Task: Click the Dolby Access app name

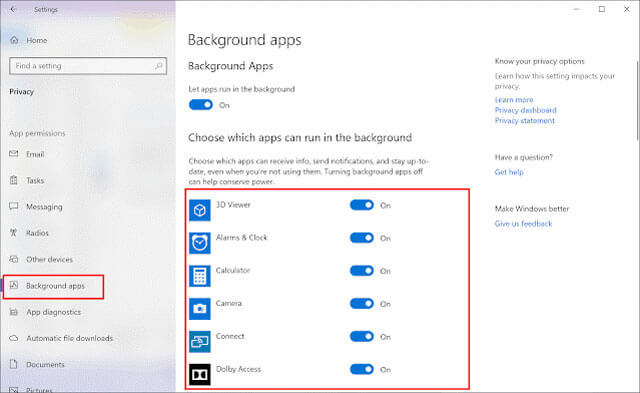Action: click(238, 369)
